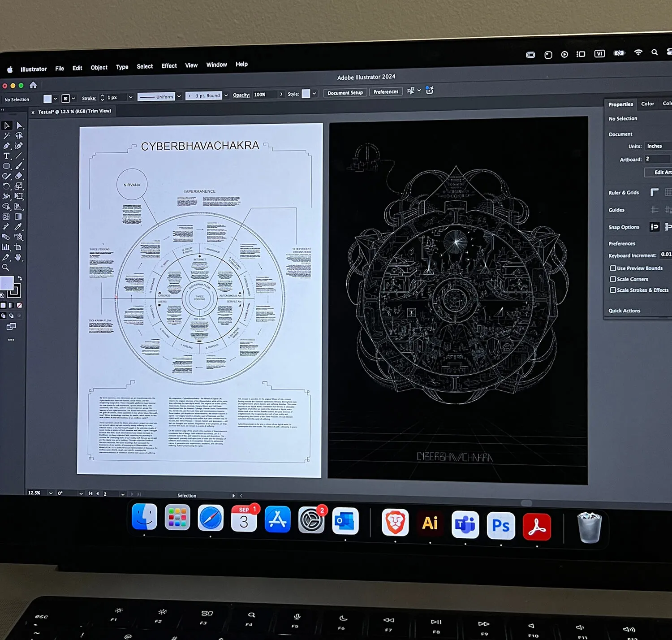This screenshot has height=640, width=672.
Task: Click the Preferences button
Action: tap(386, 91)
